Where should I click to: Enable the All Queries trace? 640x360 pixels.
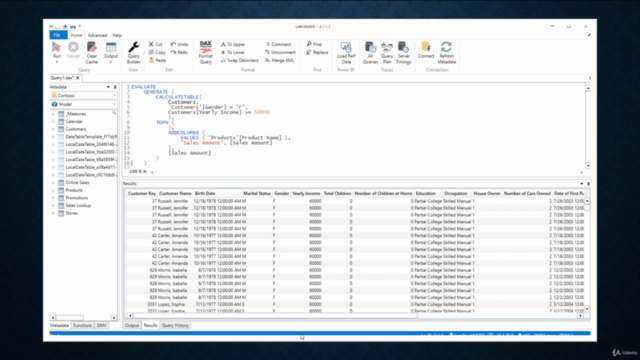tap(370, 53)
